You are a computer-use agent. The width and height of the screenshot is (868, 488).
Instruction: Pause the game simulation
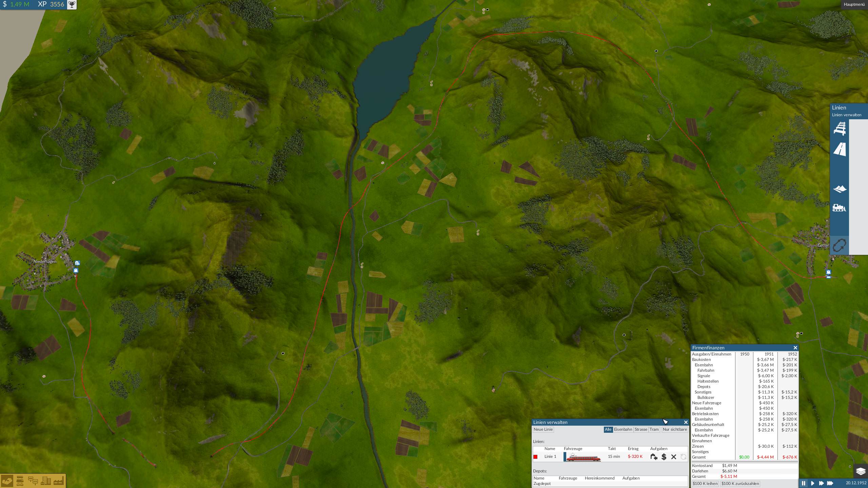tap(803, 483)
